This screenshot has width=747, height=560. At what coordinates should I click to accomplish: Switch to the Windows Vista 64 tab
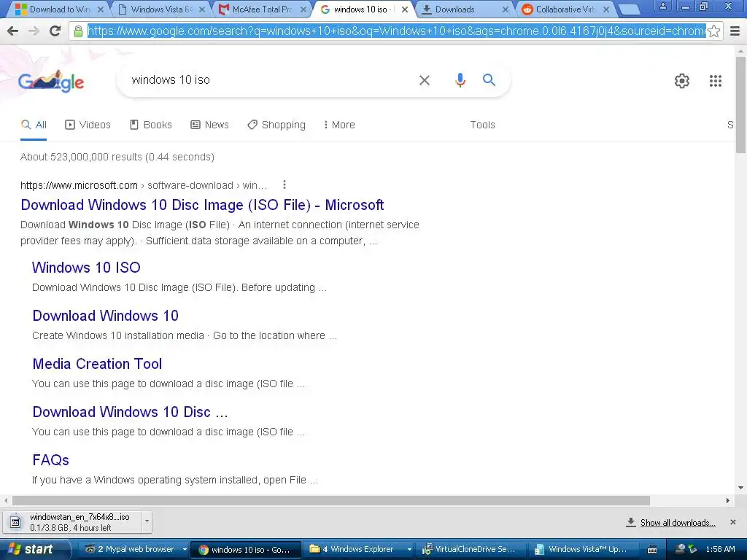coord(161,9)
